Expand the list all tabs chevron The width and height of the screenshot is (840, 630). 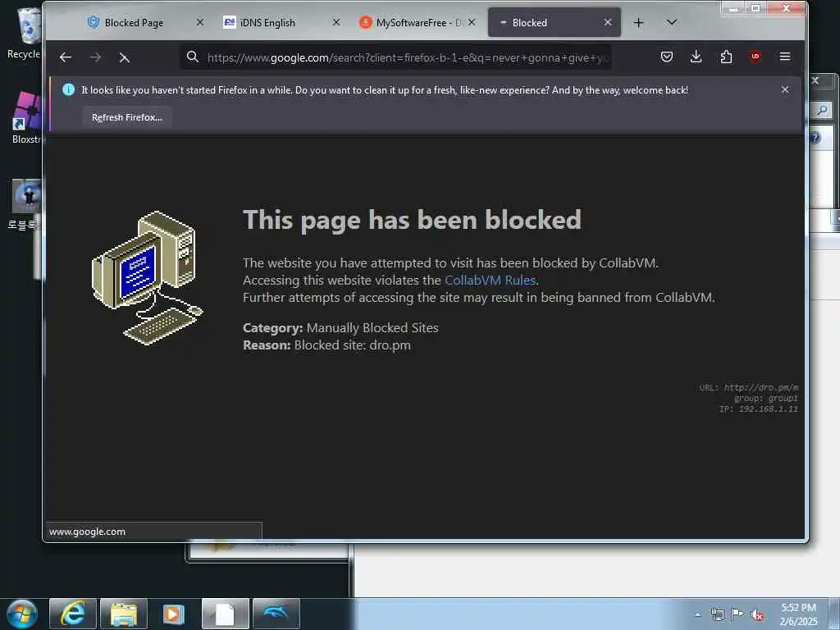[671, 22]
